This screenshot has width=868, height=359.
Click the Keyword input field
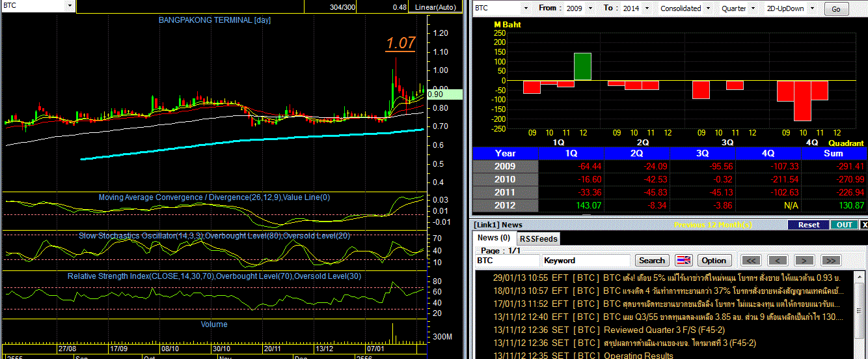(586, 260)
